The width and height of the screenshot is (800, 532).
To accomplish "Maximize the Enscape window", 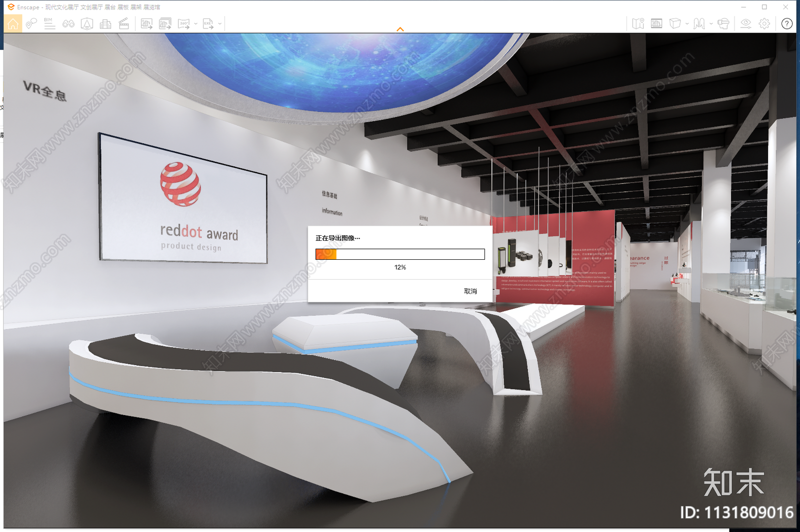I will (764, 7).
